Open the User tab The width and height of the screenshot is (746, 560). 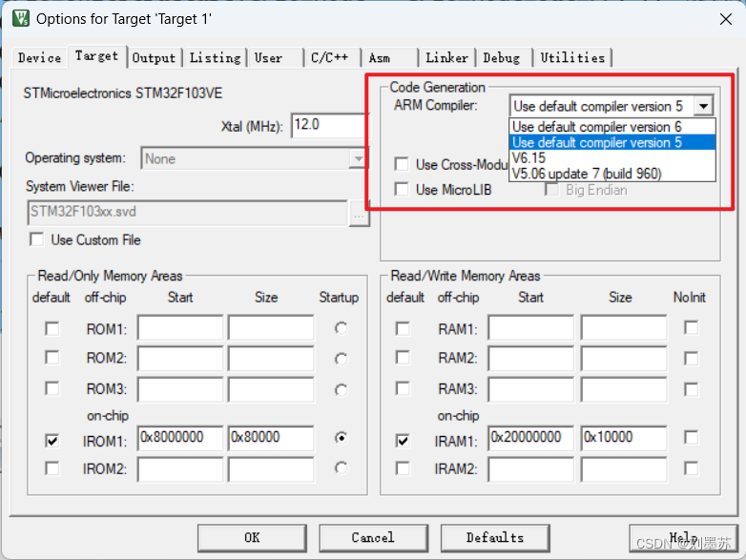tap(268, 58)
